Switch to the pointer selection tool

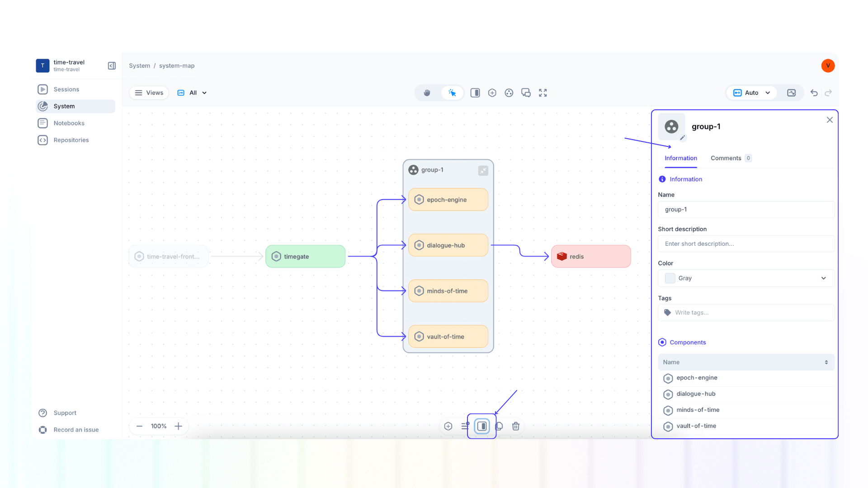(x=452, y=93)
